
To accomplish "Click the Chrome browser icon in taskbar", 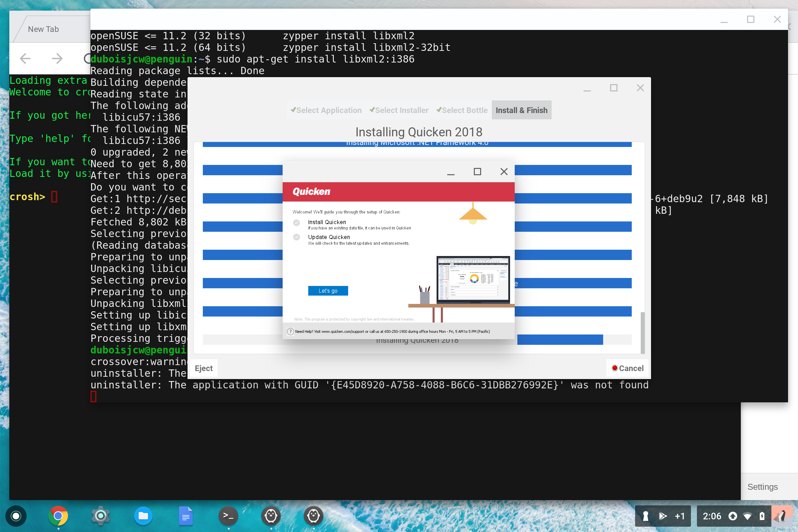I will pyautogui.click(x=58, y=515).
